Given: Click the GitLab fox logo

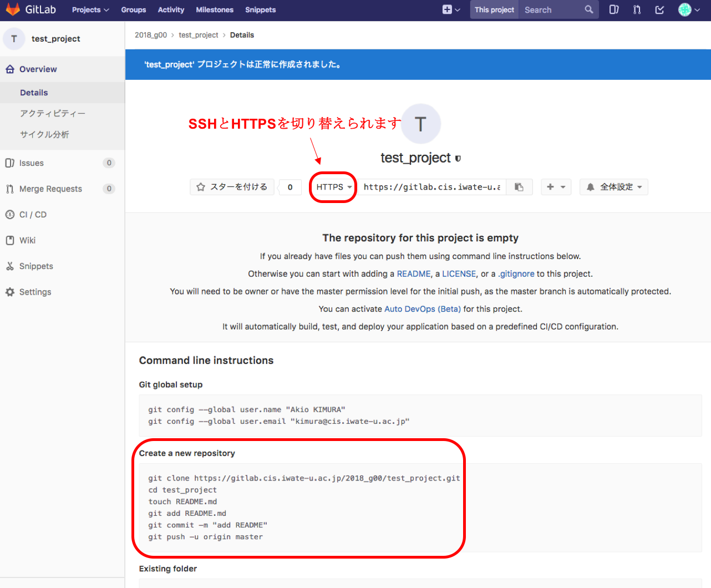Looking at the screenshot, I should coord(13,9).
